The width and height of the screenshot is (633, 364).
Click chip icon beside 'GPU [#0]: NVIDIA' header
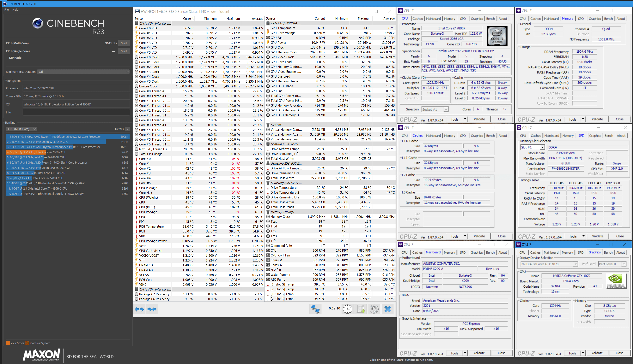tap(268, 23)
